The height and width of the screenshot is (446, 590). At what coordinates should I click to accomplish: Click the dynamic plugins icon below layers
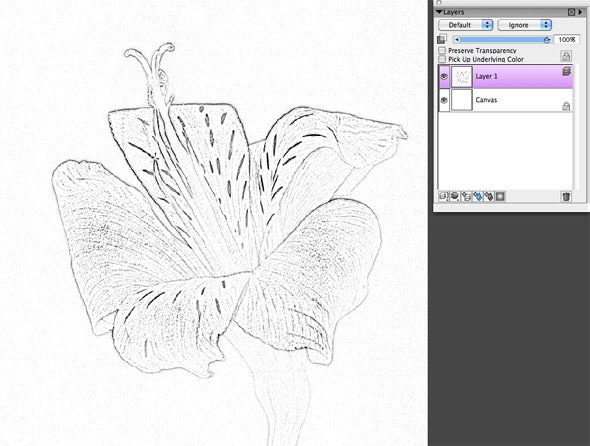pos(455,196)
